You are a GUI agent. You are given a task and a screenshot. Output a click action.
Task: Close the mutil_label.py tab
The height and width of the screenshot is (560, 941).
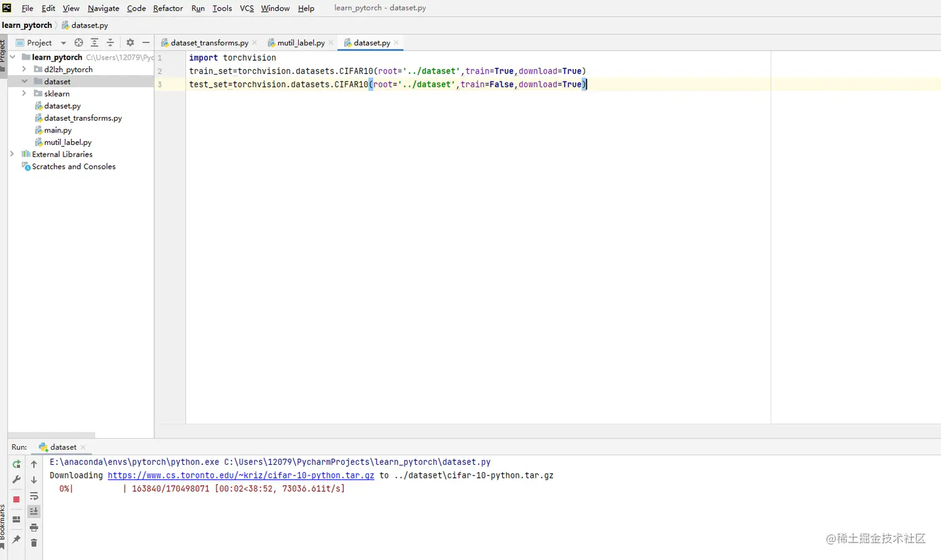point(331,42)
